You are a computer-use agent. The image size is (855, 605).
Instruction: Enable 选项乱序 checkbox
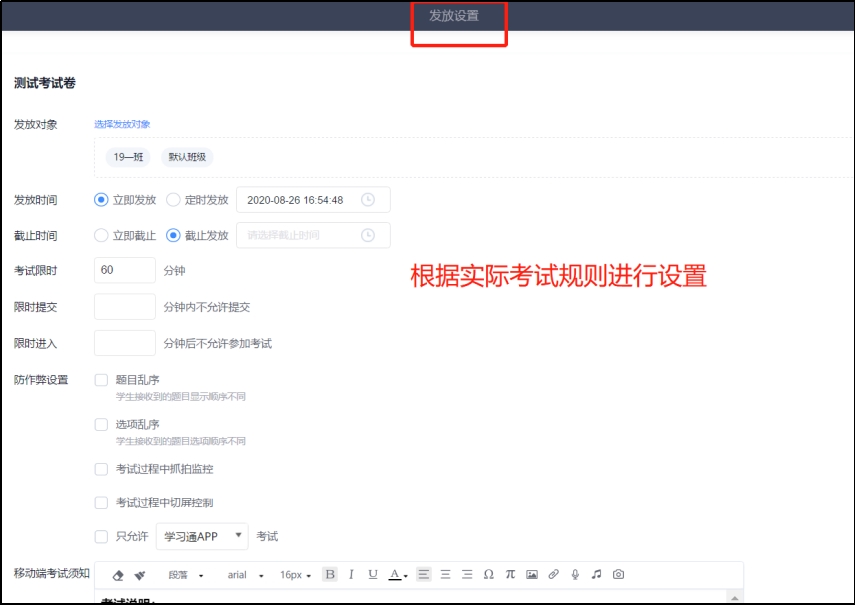pos(101,425)
